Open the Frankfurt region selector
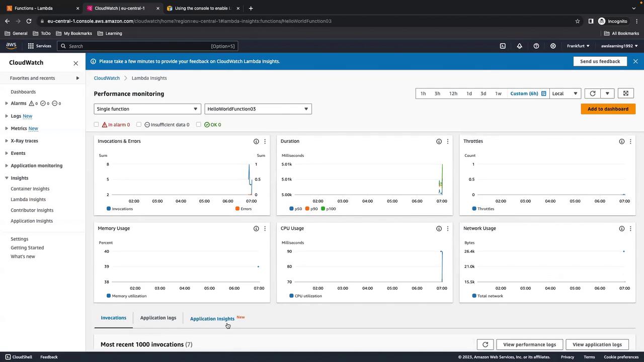The image size is (644, 362). [578, 46]
